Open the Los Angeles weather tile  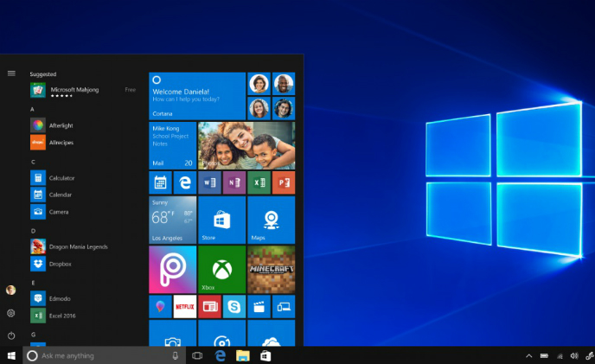173,220
